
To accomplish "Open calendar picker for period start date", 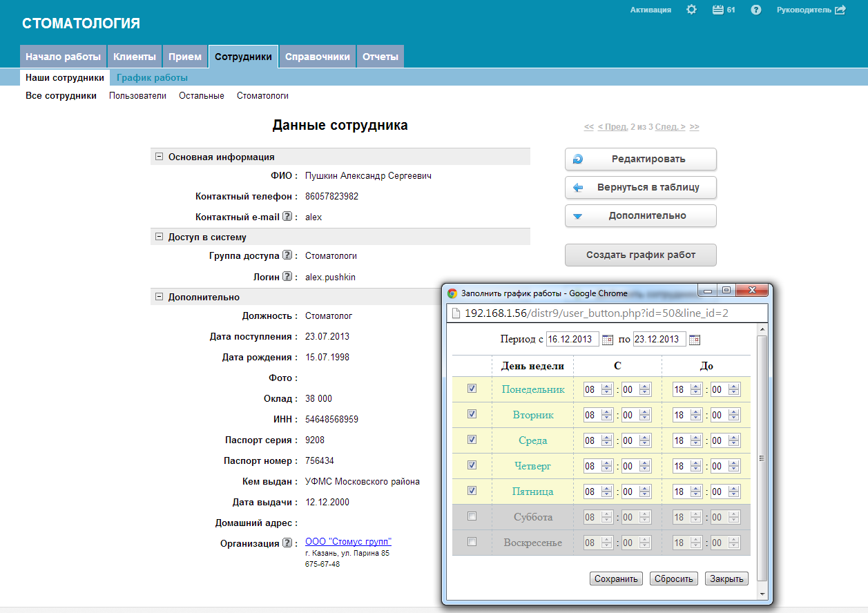I will pos(608,340).
